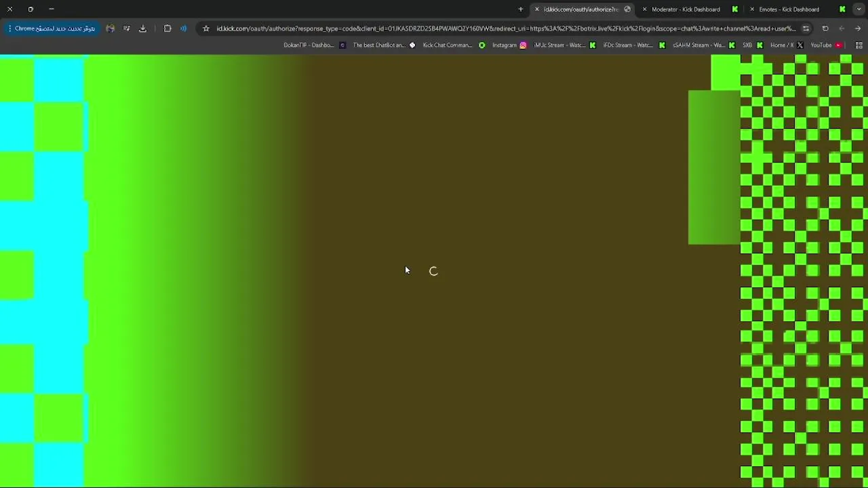Open the DokanTIP - Dashbo... bookmark
The width and height of the screenshot is (868, 488).
[x=315, y=45]
